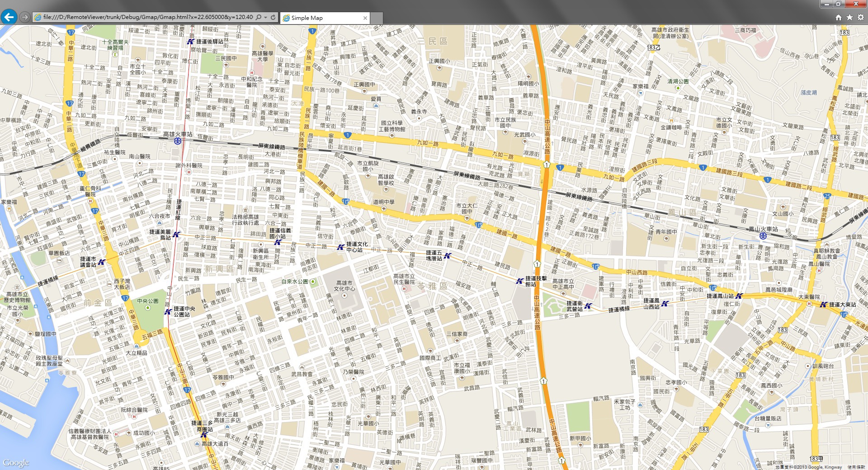Refresh the page with the reload icon
868x470 pixels.
pos(273,17)
